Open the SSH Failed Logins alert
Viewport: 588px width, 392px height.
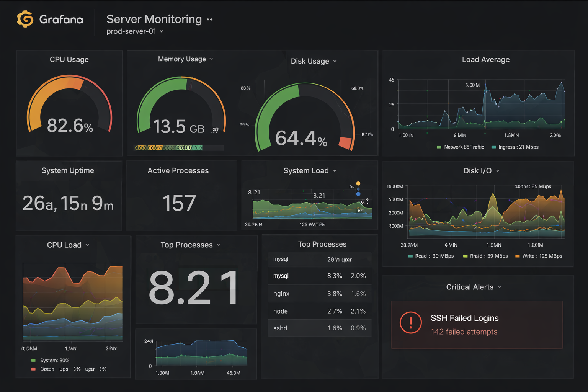464,318
